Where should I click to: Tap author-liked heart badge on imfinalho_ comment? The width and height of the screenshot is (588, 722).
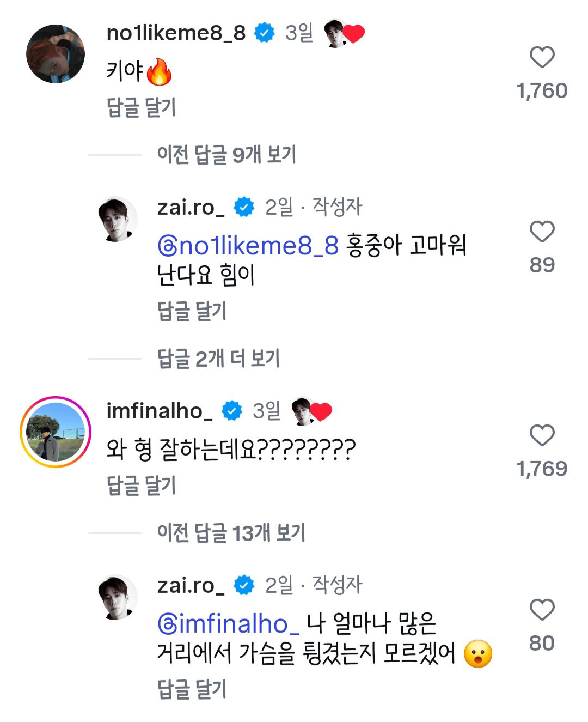(x=311, y=411)
